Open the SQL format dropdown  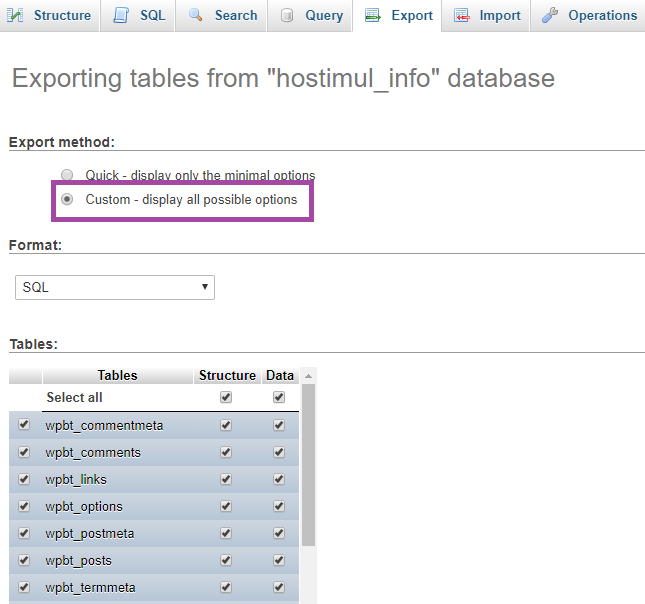point(115,287)
